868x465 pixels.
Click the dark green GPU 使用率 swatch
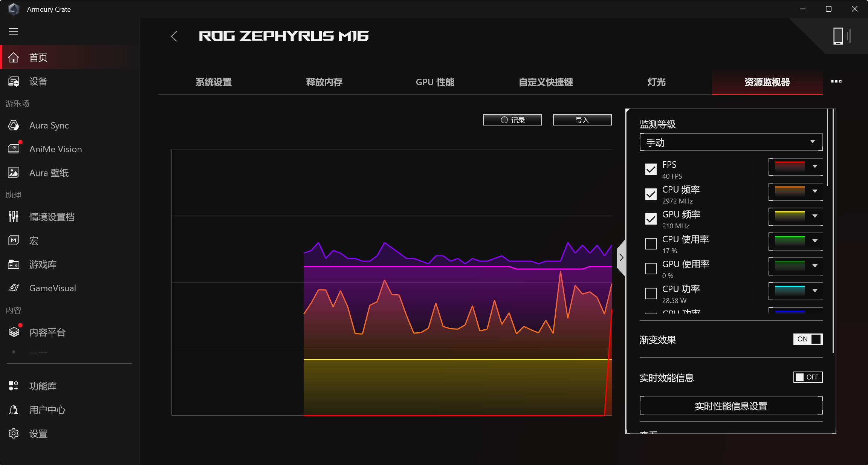pyautogui.click(x=790, y=266)
